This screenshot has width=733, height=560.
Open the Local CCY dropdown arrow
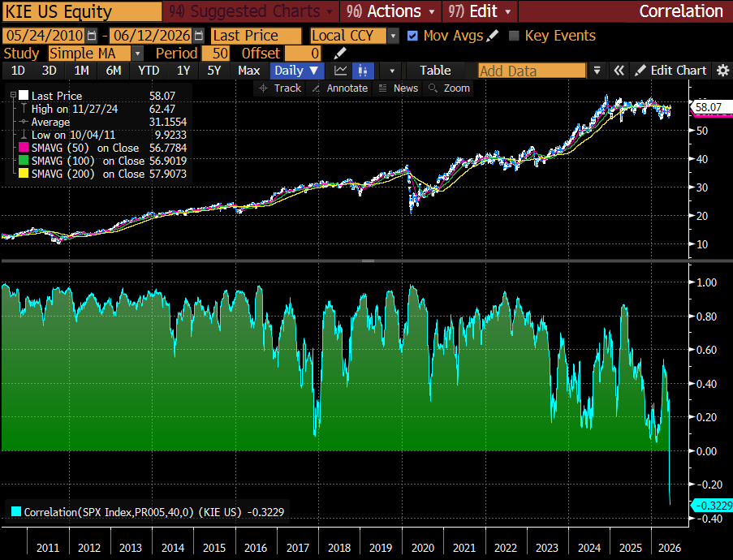click(x=393, y=36)
